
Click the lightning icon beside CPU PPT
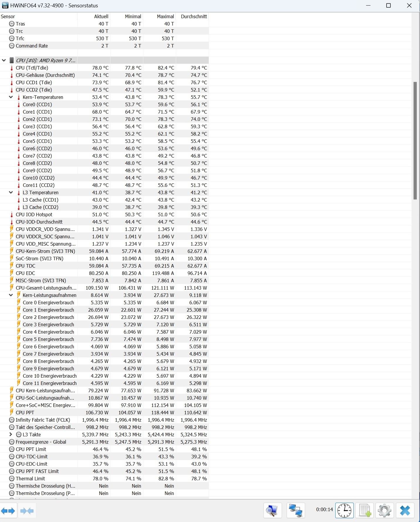click(12, 413)
